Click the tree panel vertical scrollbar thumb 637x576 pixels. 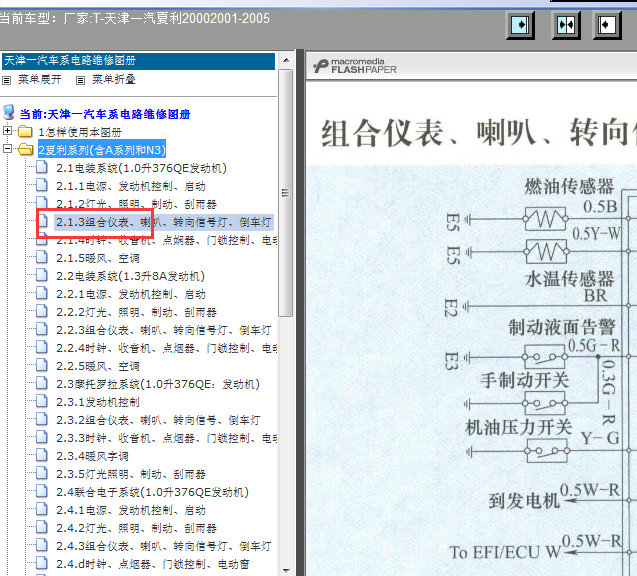pyautogui.click(x=286, y=193)
